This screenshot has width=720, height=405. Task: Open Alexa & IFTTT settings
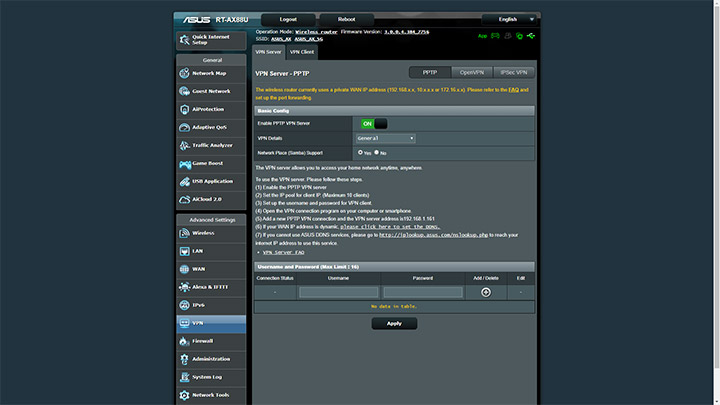[211, 287]
